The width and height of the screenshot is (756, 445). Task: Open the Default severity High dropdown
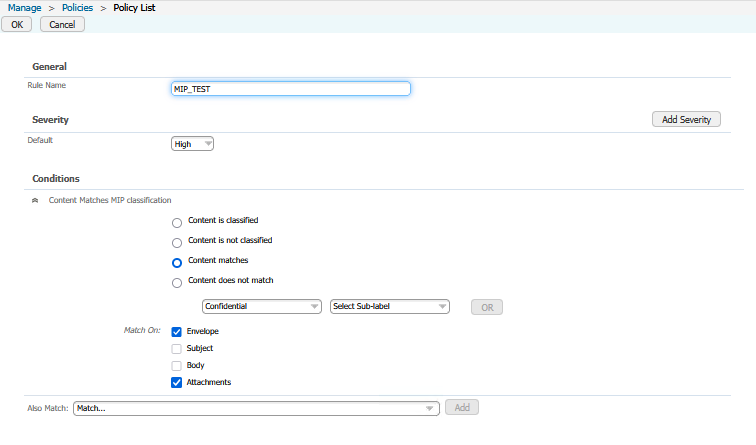193,144
